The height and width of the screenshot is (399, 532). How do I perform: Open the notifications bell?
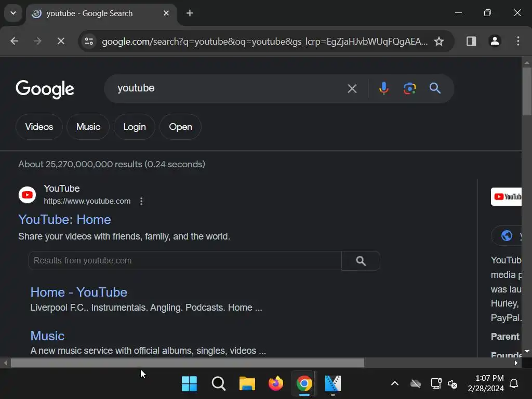pyautogui.click(x=514, y=384)
